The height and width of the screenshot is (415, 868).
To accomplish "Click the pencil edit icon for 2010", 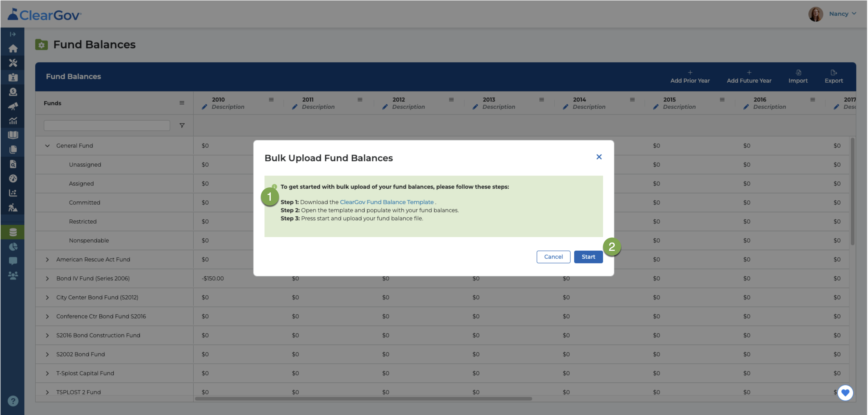I will tap(204, 107).
